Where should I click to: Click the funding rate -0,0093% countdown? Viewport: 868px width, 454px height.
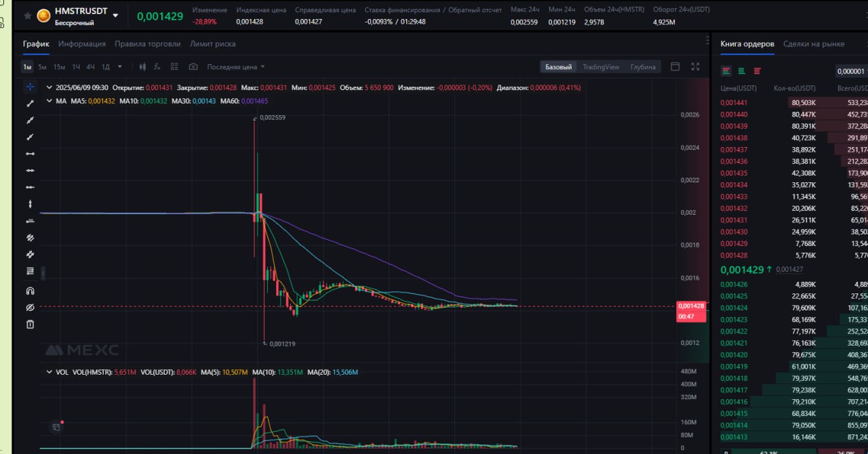click(x=394, y=22)
